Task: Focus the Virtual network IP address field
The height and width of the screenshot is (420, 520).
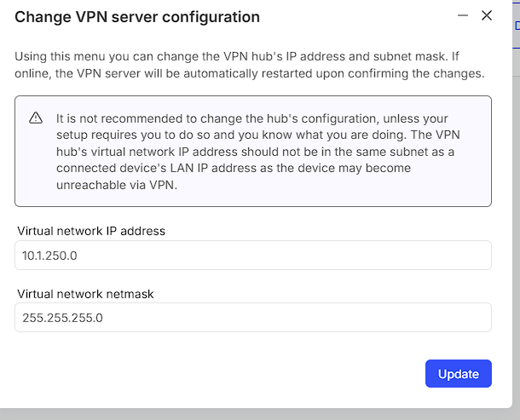Action: point(253,255)
